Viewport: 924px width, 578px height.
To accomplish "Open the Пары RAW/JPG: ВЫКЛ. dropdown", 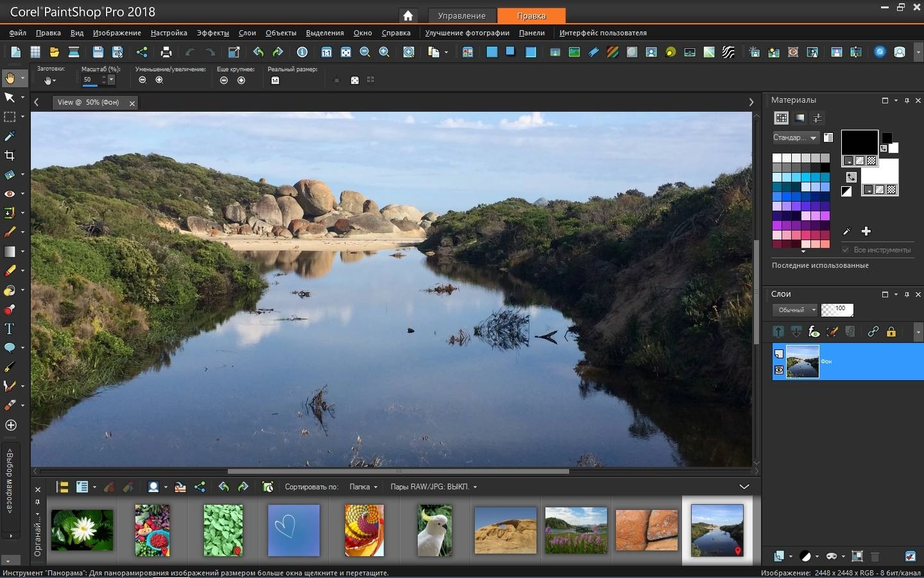I will [434, 487].
